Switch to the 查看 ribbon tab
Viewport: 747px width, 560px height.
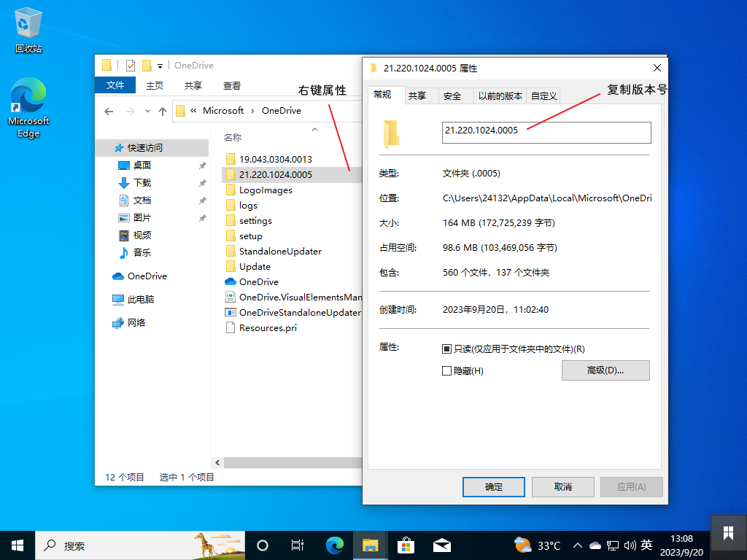click(x=231, y=86)
